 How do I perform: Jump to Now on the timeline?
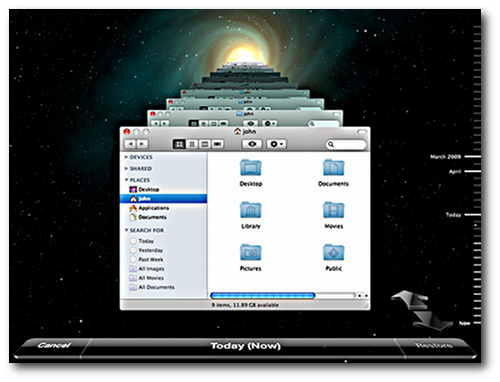pyautogui.click(x=465, y=323)
